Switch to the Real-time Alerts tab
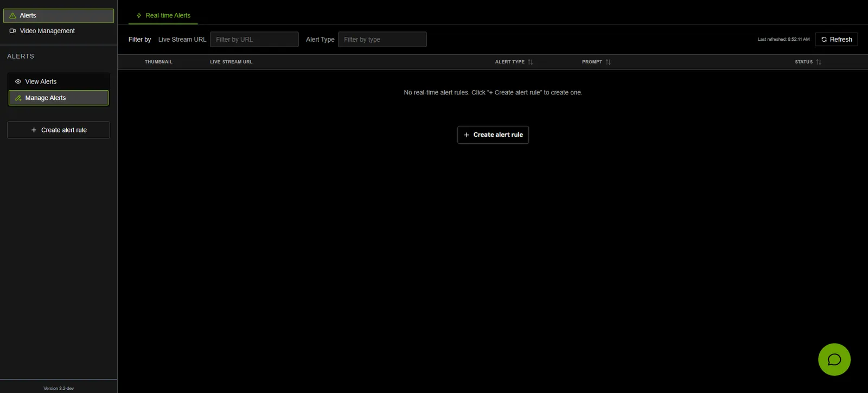The width and height of the screenshot is (868, 393). tap(163, 16)
